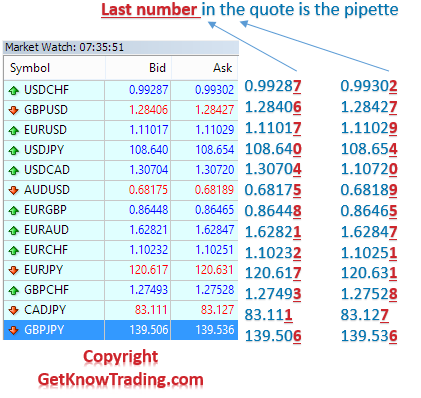421x398 pixels.
Task: Select the GBPUSD symbol name
Action: coord(46,110)
